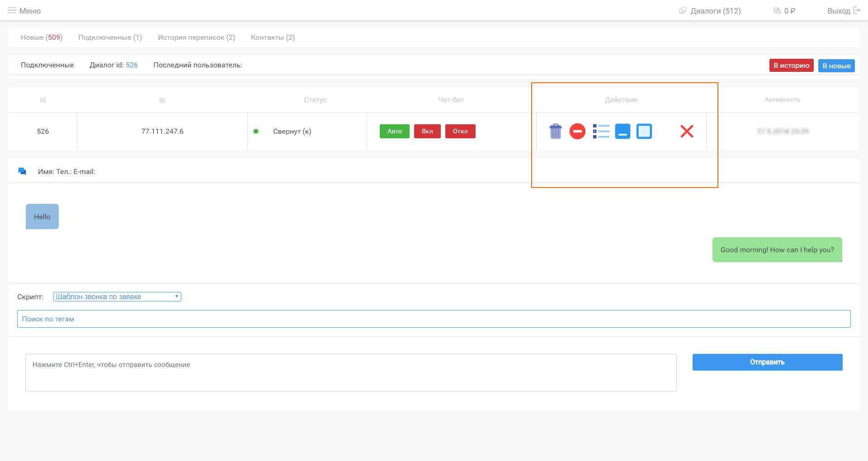Close dialog with the red X icon
Image resolution: width=868 pixels, height=461 pixels.
687,131
